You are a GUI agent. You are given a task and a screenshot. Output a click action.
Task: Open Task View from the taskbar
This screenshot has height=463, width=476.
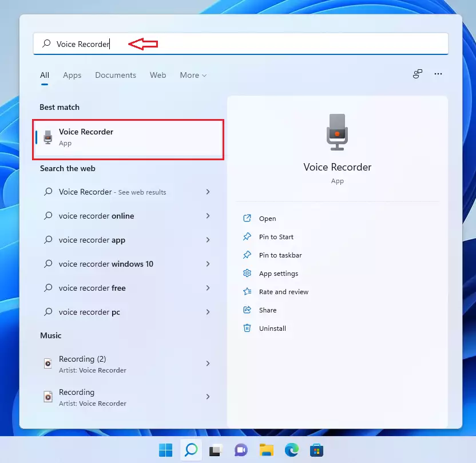click(x=216, y=450)
